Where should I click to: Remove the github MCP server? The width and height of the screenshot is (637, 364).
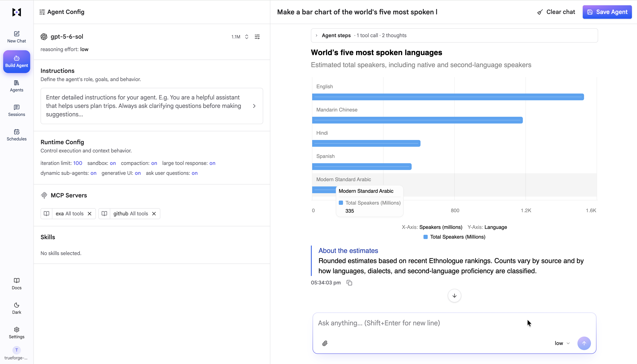pos(154,213)
